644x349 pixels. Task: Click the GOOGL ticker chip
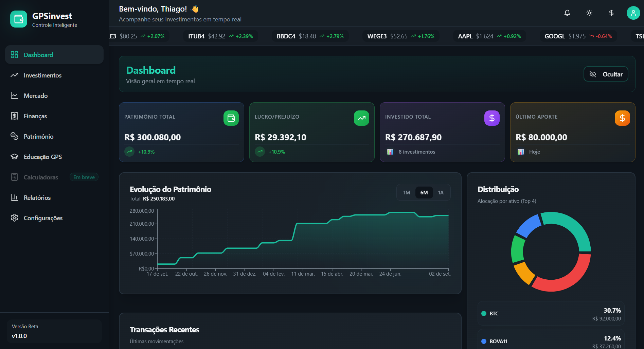coord(578,36)
